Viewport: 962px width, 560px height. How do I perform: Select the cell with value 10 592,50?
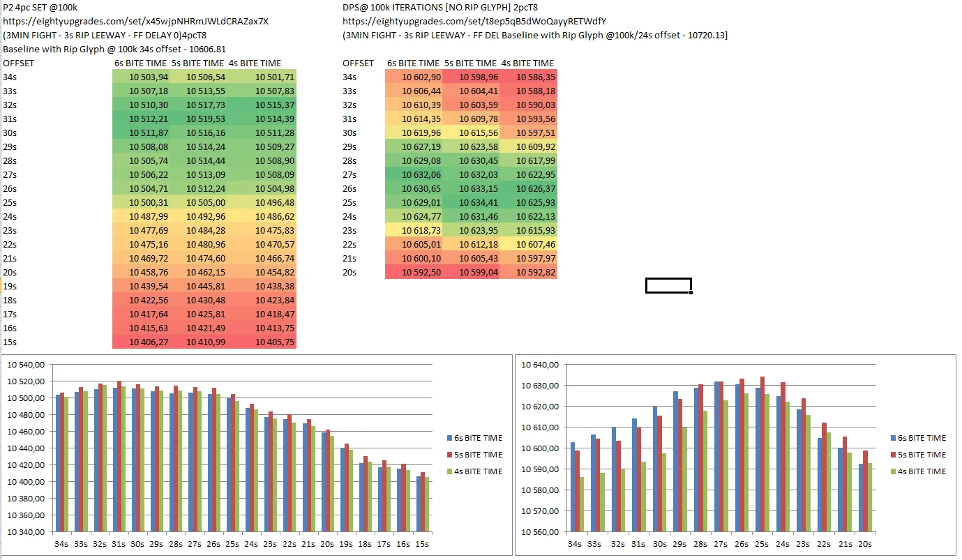click(x=414, y=272)
